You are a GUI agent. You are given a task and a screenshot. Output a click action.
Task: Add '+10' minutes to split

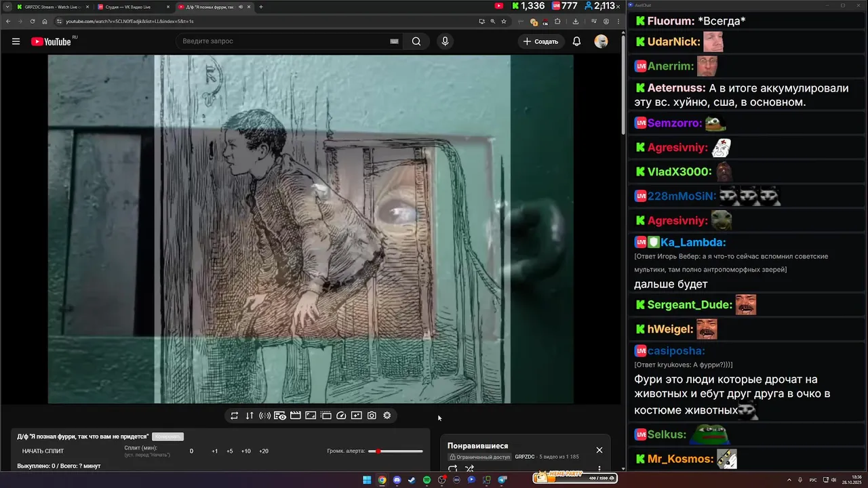245,451
